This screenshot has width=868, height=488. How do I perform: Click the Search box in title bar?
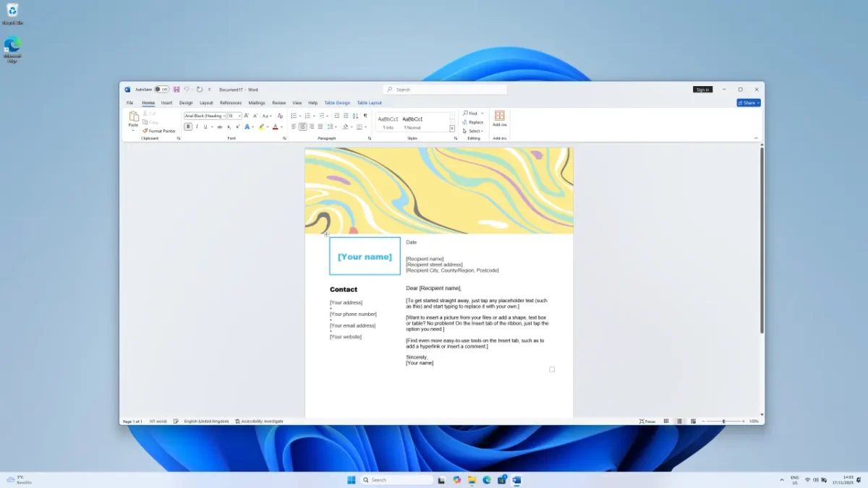(x=445, y=90)
